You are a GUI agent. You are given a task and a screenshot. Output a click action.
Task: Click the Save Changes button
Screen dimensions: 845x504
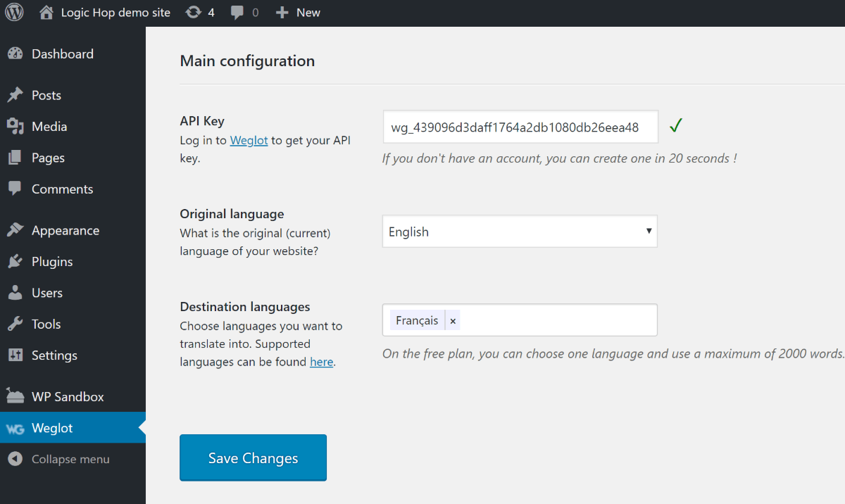(254, 458)
